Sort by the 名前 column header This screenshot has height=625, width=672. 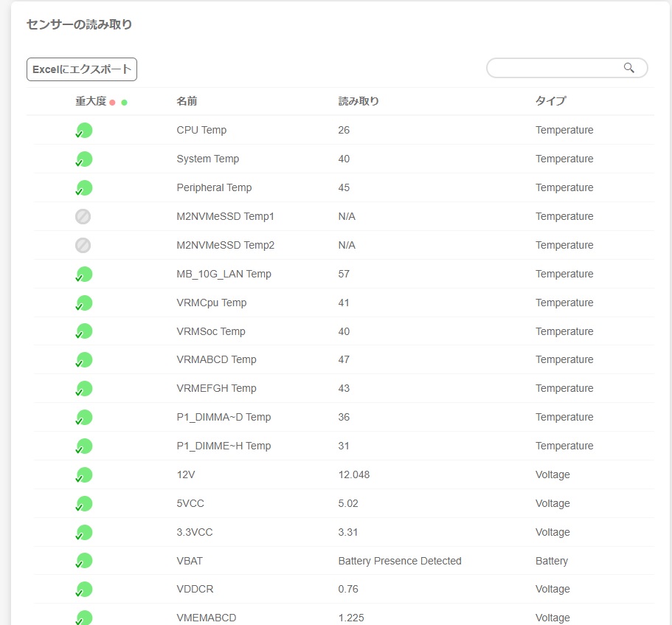187,101
